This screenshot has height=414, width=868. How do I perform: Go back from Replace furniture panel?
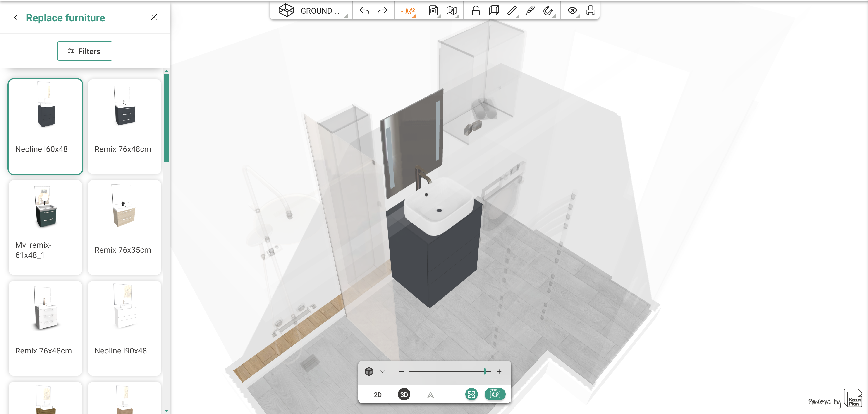click(16, 17)
